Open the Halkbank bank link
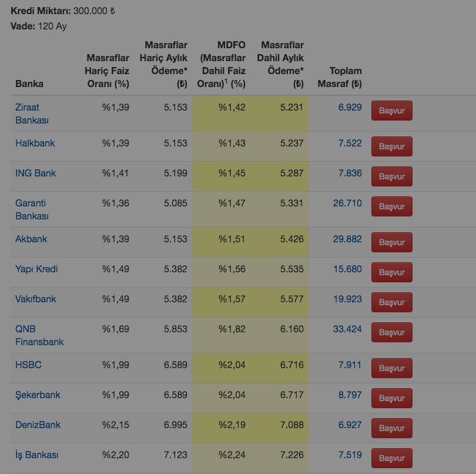The height and width of the screenshot is (474, 476). point(35,143)
